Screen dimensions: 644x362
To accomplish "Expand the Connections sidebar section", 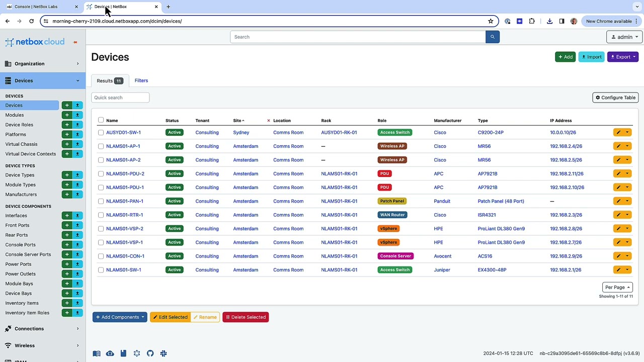I will click(x=43, y=329).
